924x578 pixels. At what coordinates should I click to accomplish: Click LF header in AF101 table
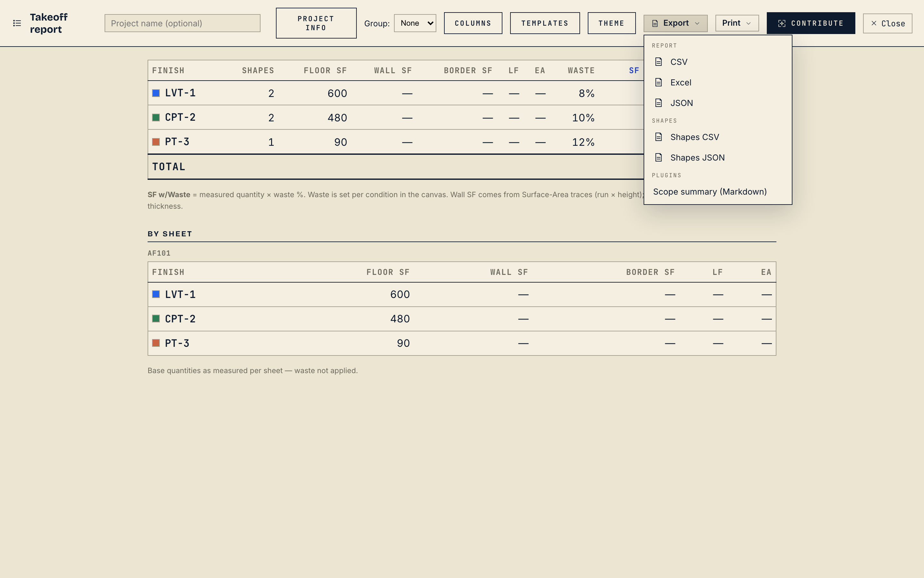click(718, 273)
